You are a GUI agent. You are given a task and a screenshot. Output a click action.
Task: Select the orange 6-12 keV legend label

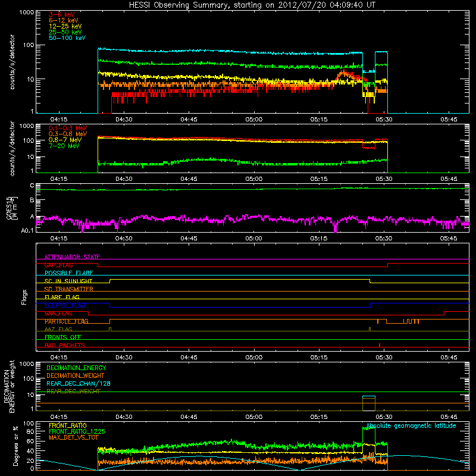[x=63, y=20]
